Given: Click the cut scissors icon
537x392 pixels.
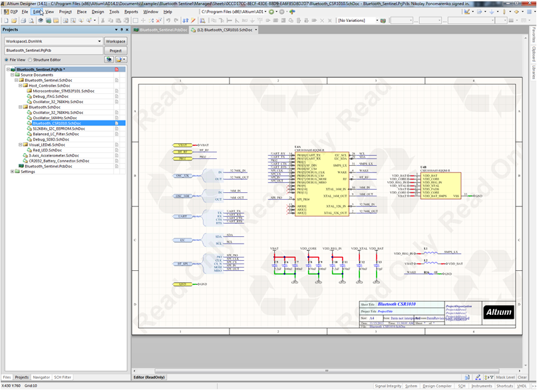Looking at the screenshot, I should (x=102, y=21).
